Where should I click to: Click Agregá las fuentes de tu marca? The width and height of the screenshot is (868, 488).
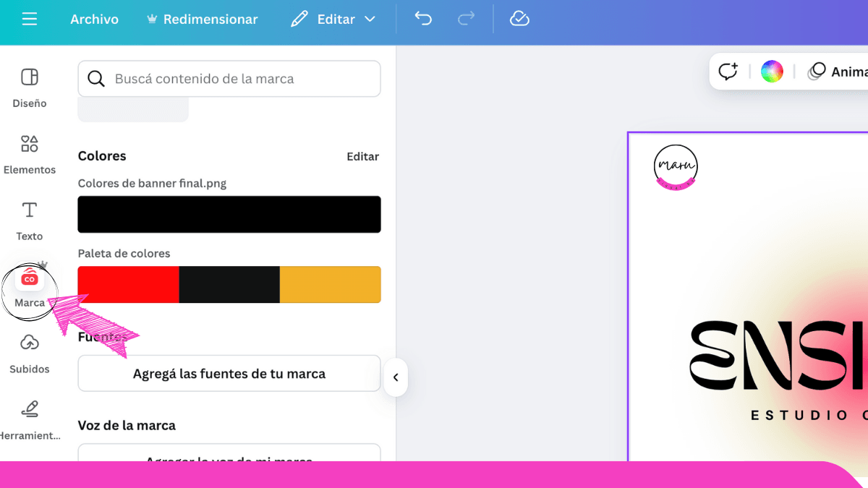click(229, 374)
